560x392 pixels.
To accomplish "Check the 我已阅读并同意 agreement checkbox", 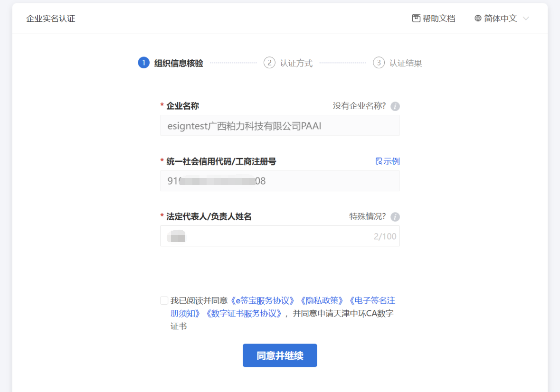I will (164, 300).
